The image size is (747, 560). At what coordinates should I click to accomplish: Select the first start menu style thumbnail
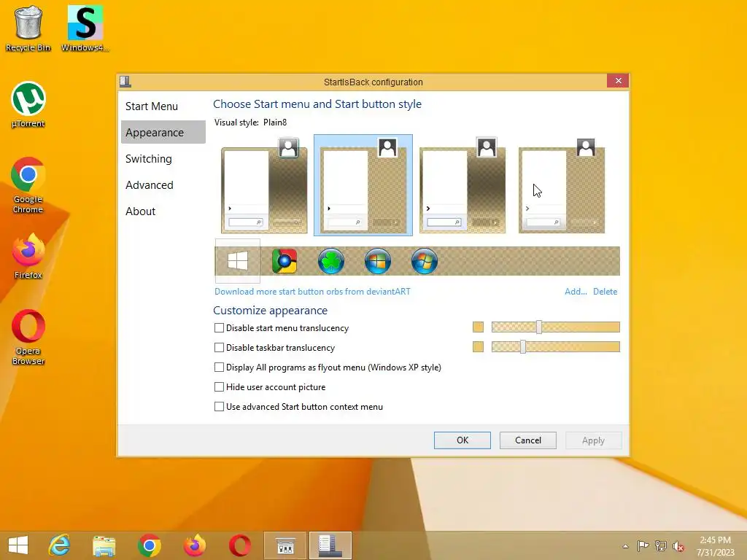click(x=264, y=185)
